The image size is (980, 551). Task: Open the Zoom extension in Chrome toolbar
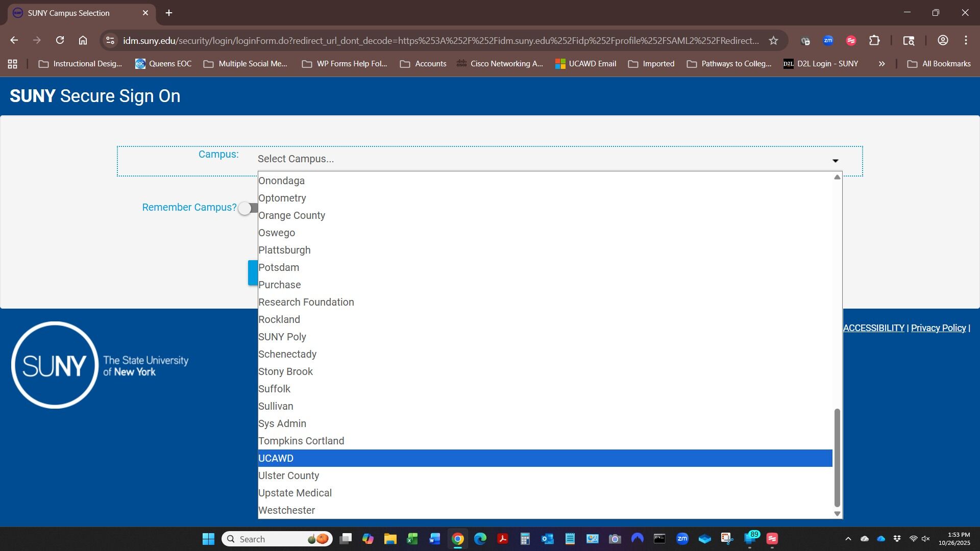(828, 40)
